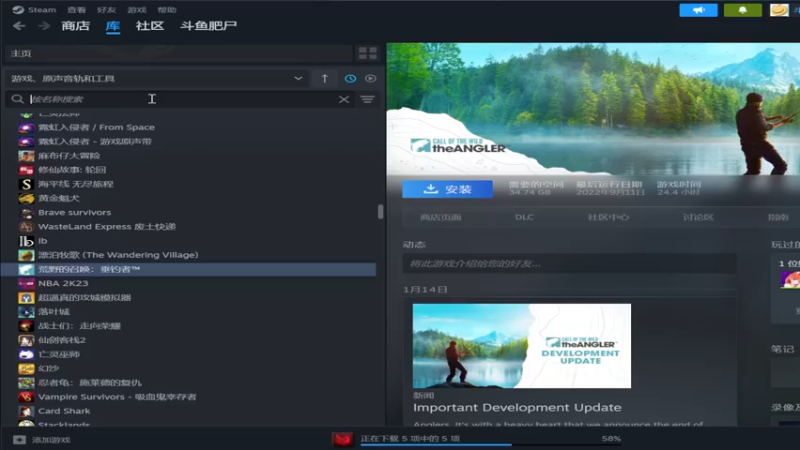Open advanced filter options icon
Screen dimensions: 800x450
[x=367, y=99]
